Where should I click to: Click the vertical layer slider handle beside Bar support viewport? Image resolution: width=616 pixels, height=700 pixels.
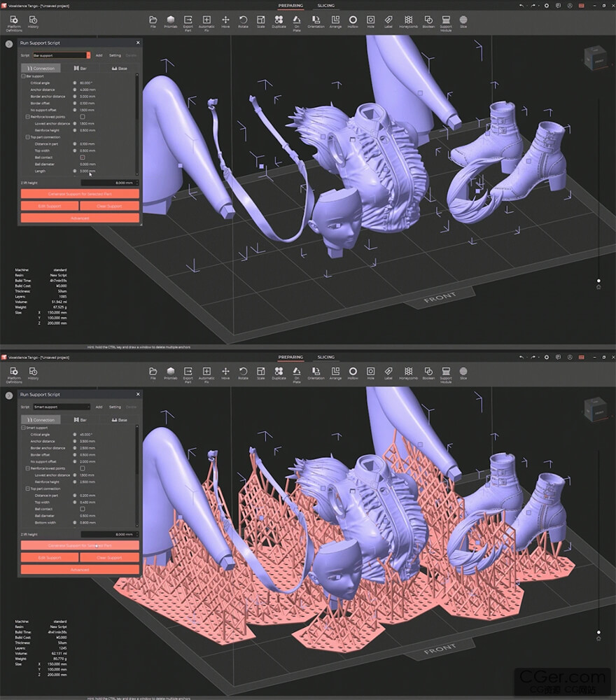598,281
